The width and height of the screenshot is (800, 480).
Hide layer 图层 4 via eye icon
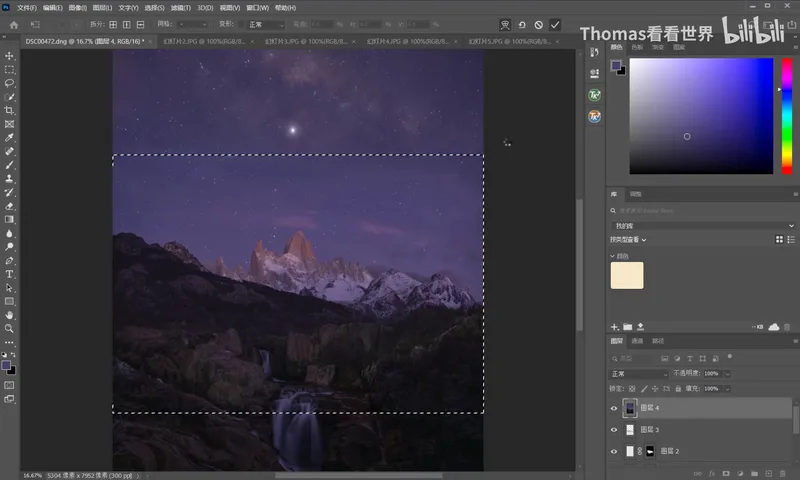(614, 408)
